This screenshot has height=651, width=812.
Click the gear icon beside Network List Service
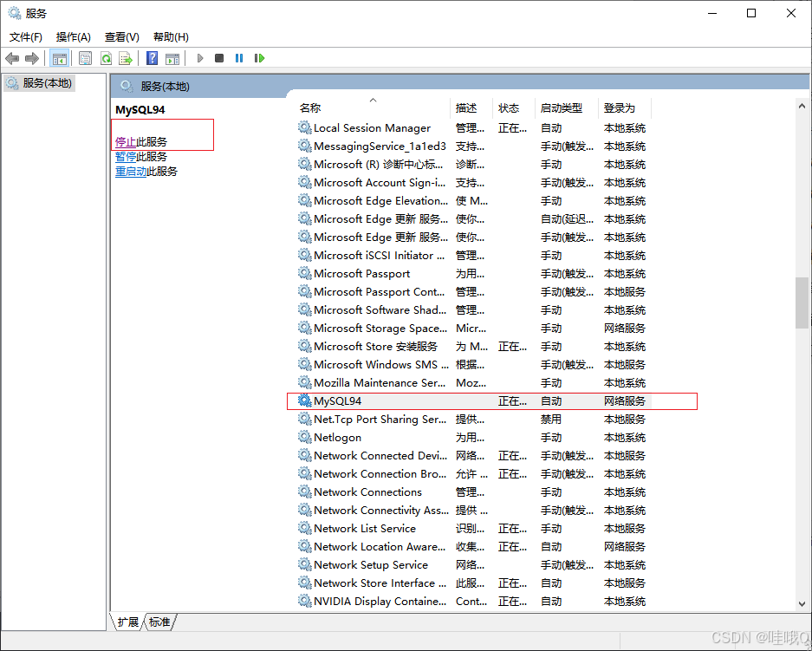click(304, 528)
